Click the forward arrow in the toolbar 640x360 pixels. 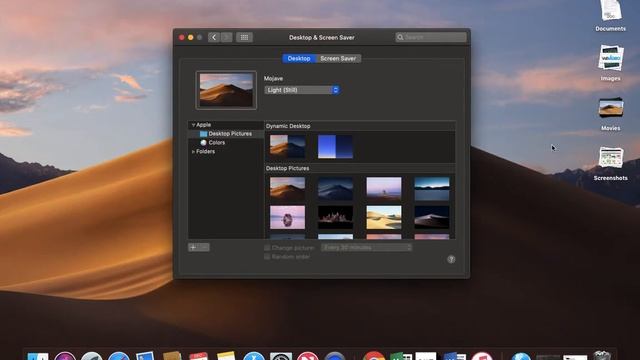pyautogui.click(x=227, y=37)
